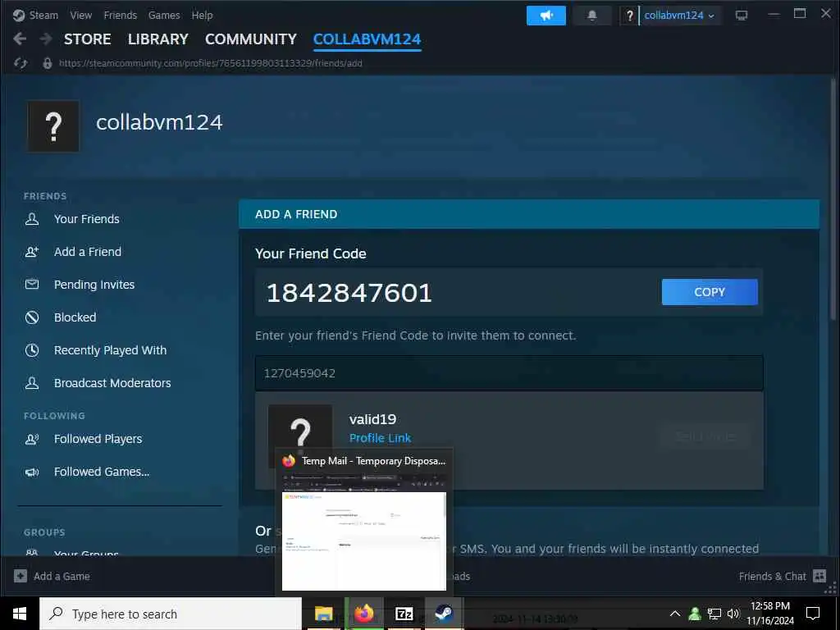This screenshot has height=630, width=840.
Task: Click the volume speaker tray icon
Action: pos(733,614)
